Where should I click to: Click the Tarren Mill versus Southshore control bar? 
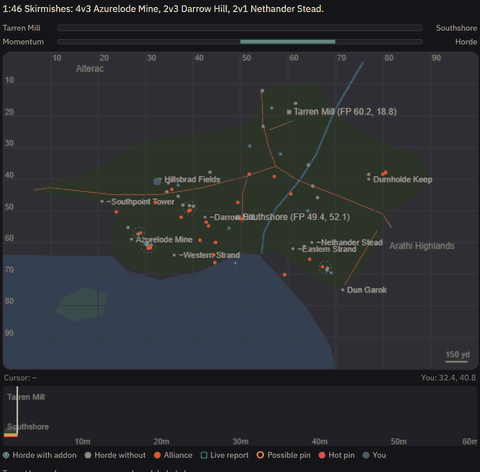pyautogui.click(x=240, y=28)
